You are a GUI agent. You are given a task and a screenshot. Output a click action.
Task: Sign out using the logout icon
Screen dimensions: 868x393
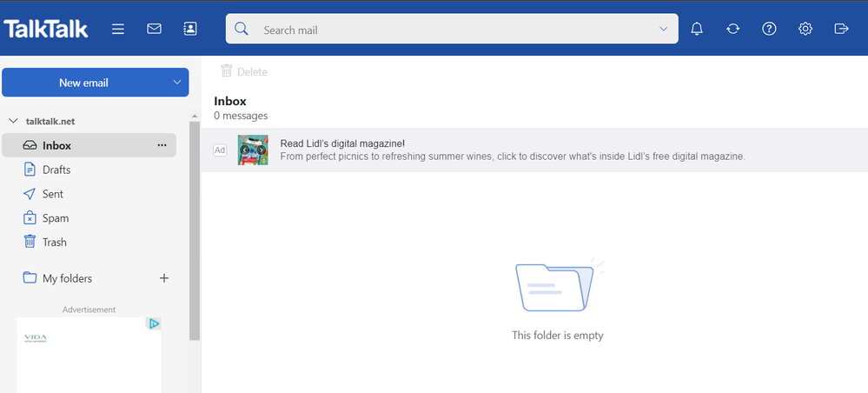pyautogui.click(x=841, y=29)
